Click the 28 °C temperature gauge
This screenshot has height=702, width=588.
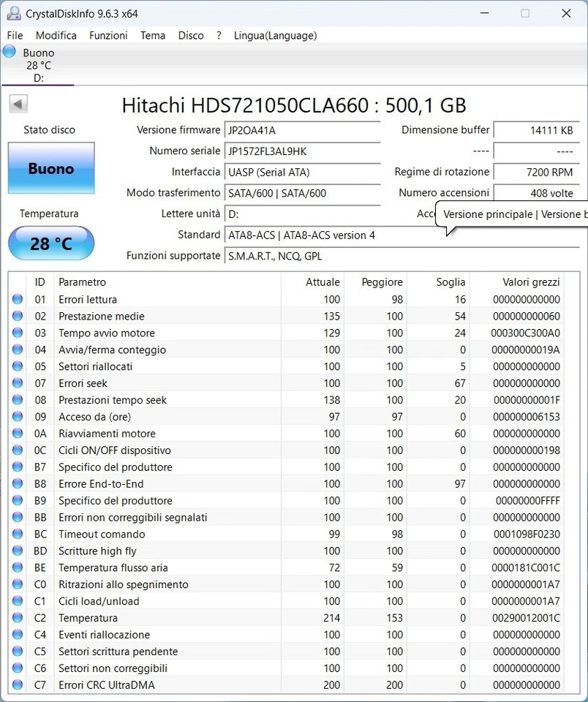point(50,244)
